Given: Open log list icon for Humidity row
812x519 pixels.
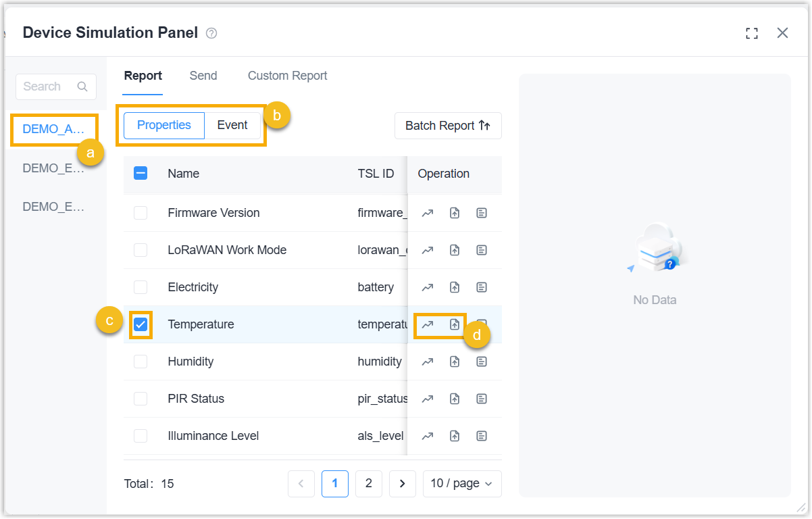Looking at the screenshot, I should coord(481,362).
